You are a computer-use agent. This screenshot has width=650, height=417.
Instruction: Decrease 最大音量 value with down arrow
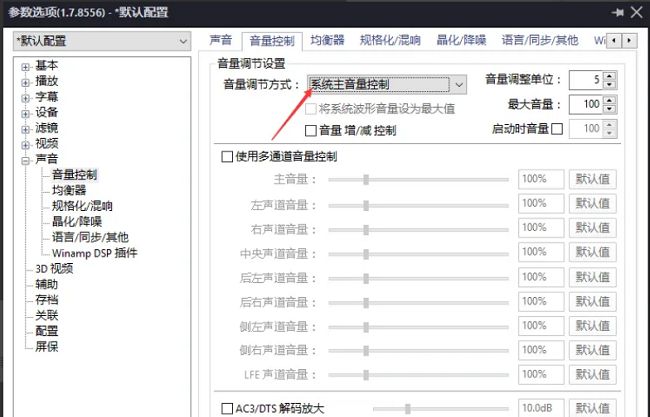609,109
